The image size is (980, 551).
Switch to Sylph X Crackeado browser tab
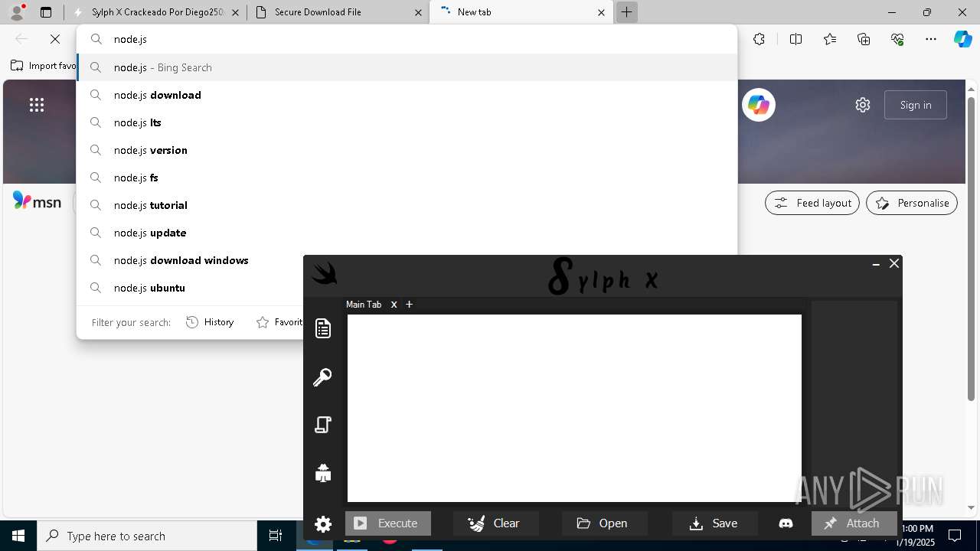(x=155, y=12)
